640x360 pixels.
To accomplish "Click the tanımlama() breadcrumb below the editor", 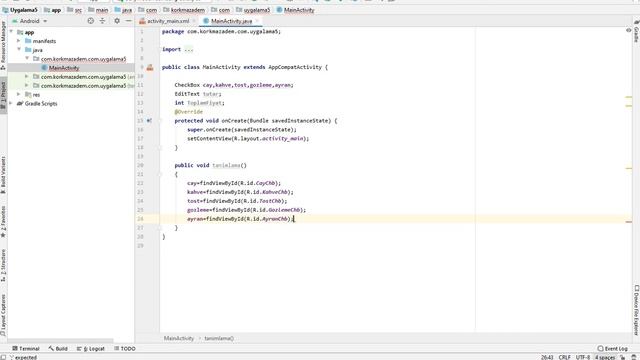I will pos(219,338).
